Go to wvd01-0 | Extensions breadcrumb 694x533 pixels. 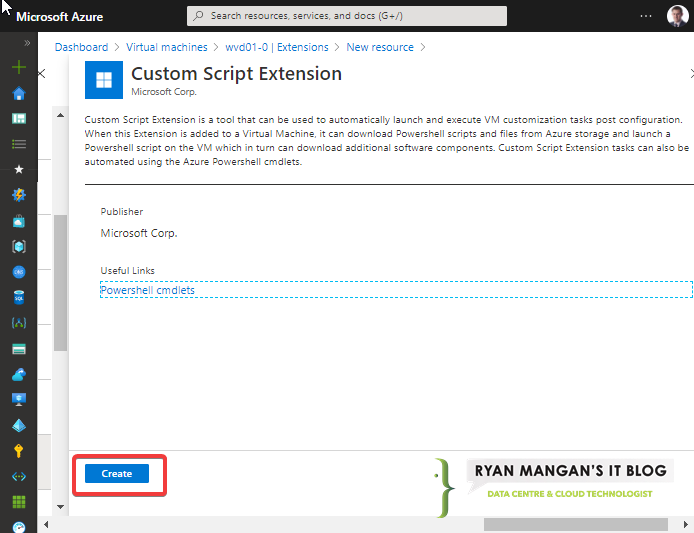[x=277, y=47]
